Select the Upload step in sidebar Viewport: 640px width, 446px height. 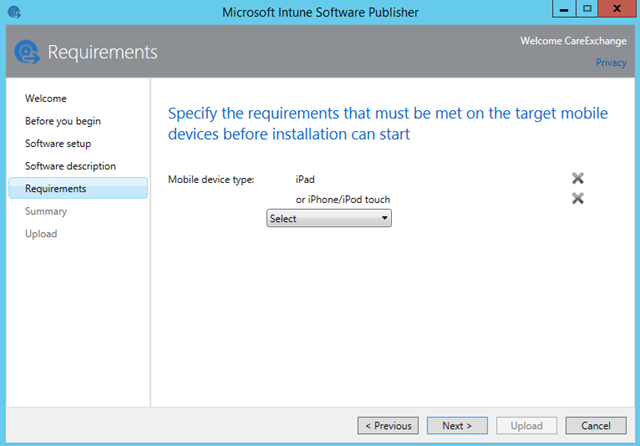pos(41,234)
